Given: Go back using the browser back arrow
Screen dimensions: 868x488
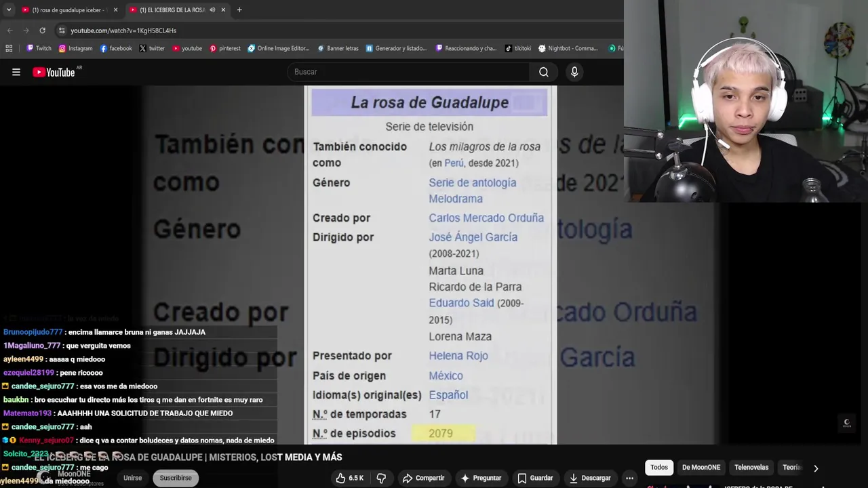Looking at the screenshot, I should pyautogui.click(x=9, y=30).
